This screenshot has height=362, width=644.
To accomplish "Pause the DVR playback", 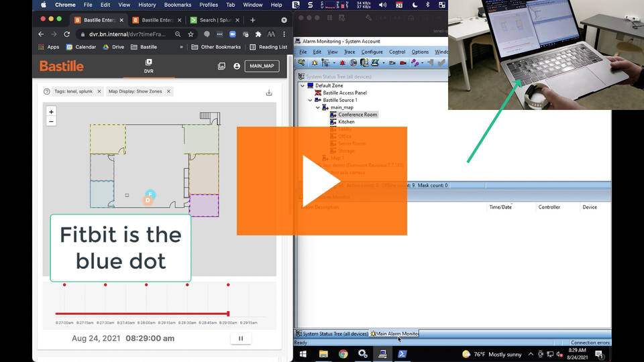I will point(241,339).
